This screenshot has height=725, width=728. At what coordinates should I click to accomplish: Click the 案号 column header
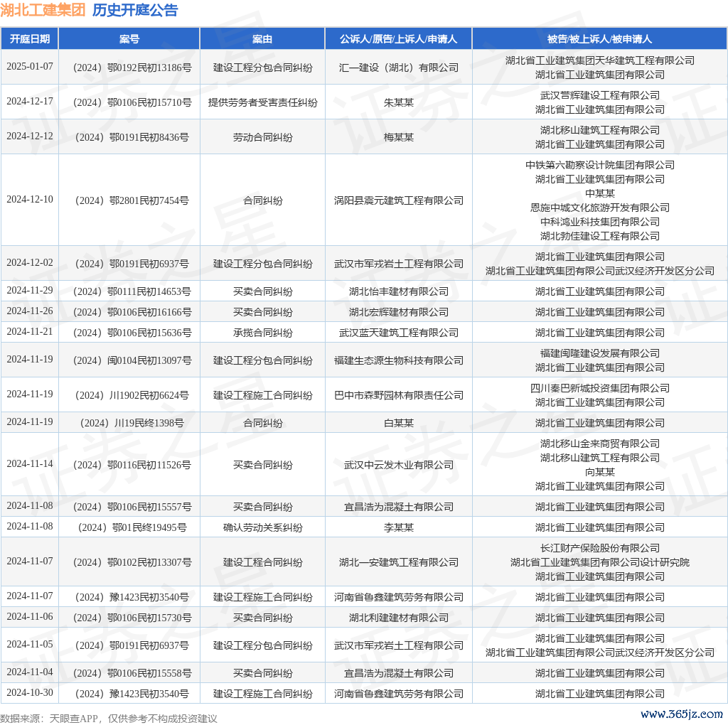[x=129, y=39]
